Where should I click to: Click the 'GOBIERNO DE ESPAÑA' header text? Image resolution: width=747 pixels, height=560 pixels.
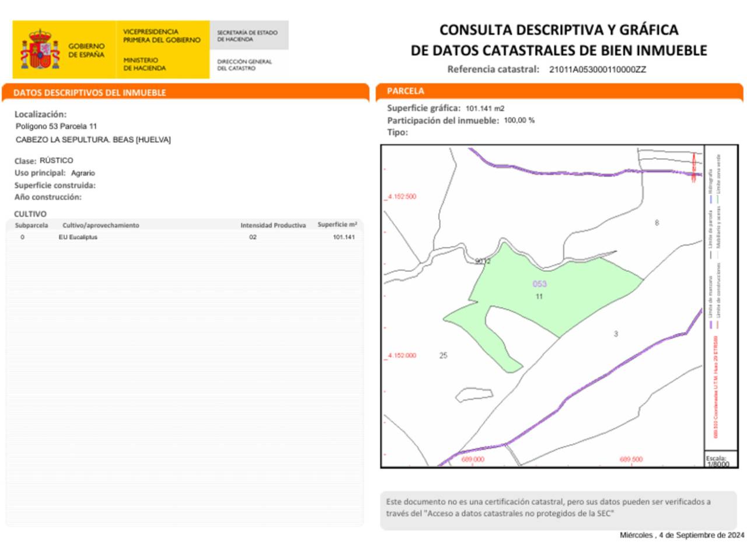(x=86, y=50)
